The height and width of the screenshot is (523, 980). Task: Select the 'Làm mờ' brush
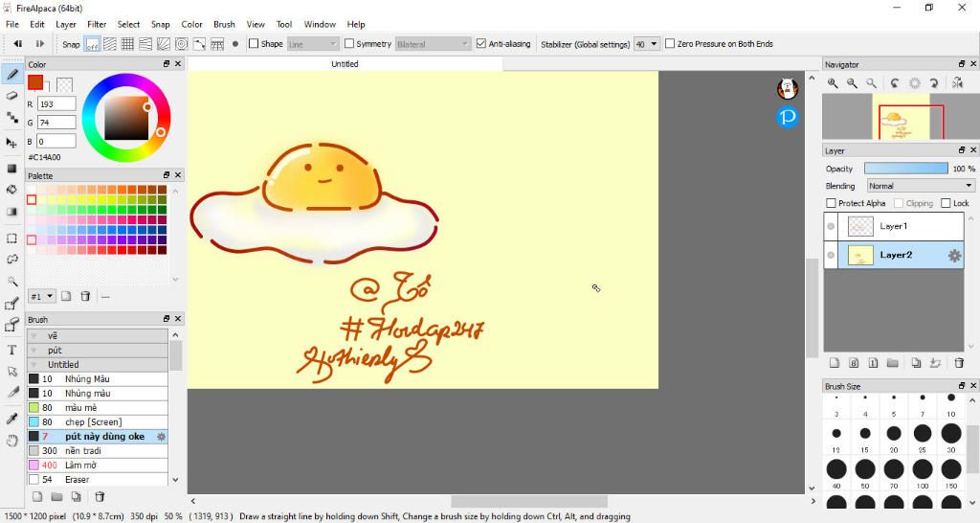coord(98,466)
